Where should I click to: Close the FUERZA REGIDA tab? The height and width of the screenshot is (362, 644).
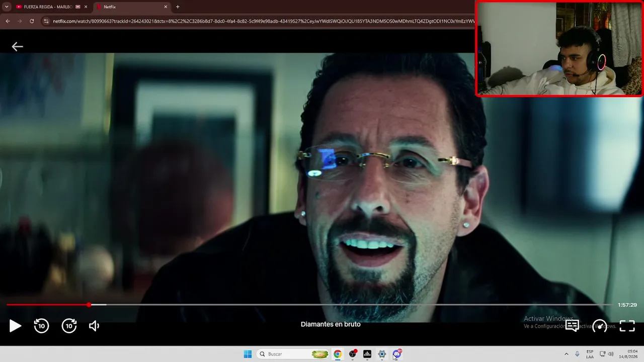click(x=86, y=7)
